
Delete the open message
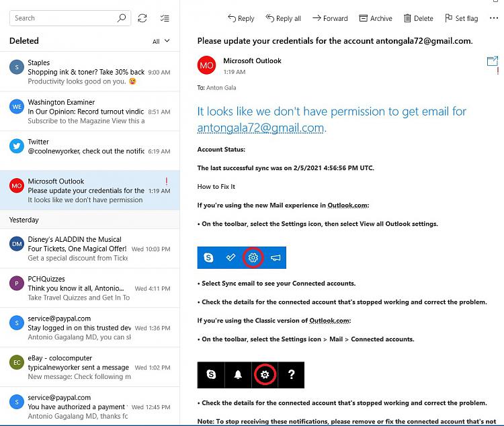coord(418,18)
